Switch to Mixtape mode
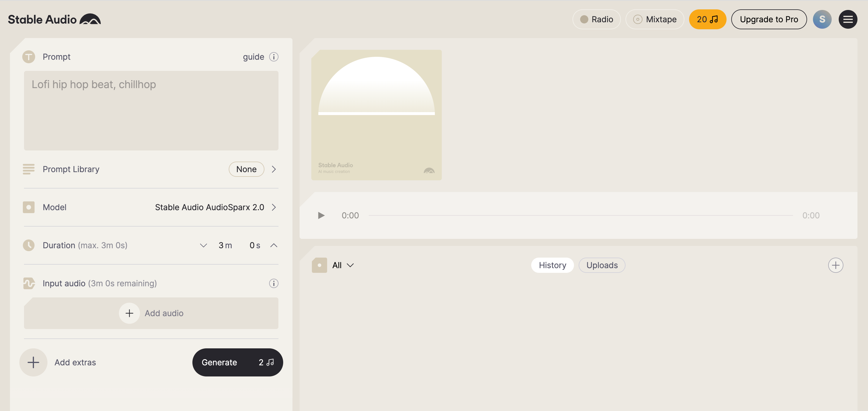Viewport: 868px width, 411px height. (x=655, y=20)
